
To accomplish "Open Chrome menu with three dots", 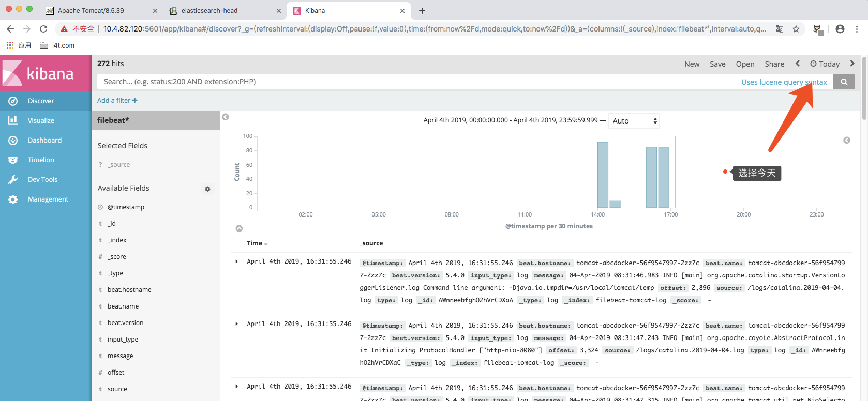I will [857, 29].
